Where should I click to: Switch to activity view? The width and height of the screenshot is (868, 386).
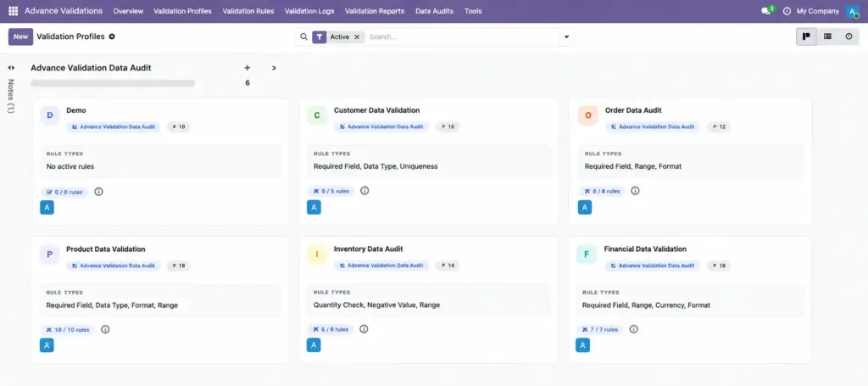pyautogui.click(x=849, y=36)
